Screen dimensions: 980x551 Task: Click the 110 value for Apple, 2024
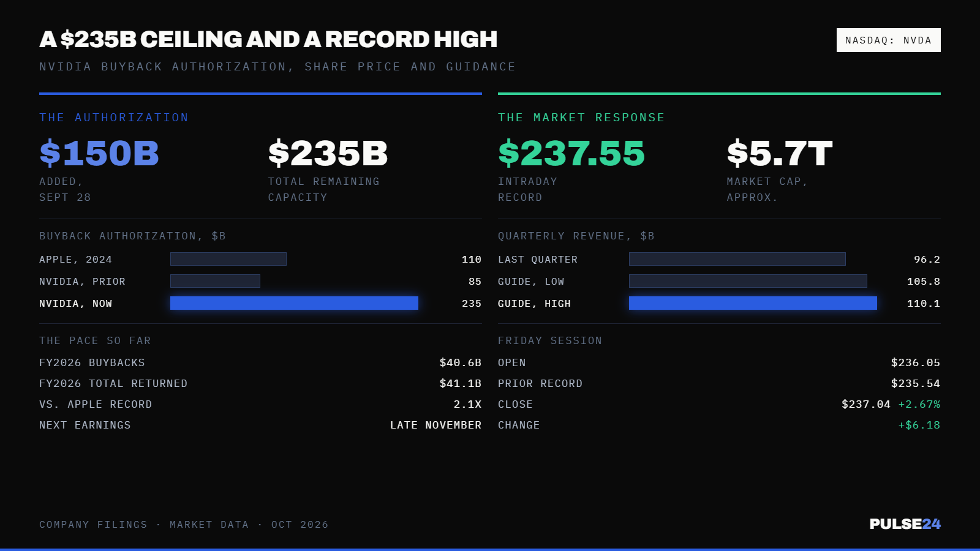pos(472,260)
